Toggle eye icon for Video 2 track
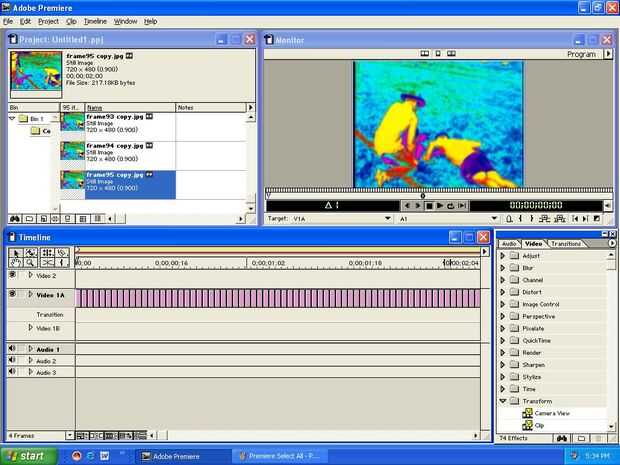The height and width of the screenshot is (465, 620). tap(13, 275)
